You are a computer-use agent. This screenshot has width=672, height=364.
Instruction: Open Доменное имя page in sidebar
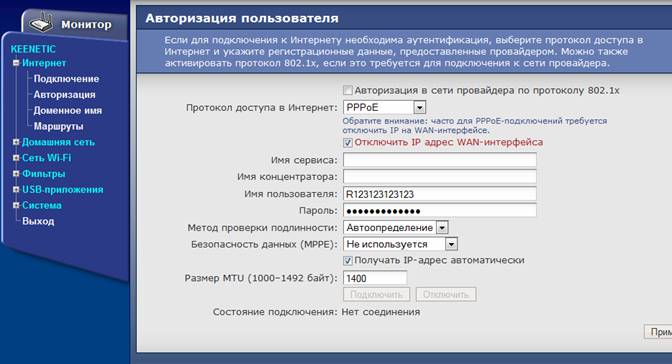[x=68, y=111]
